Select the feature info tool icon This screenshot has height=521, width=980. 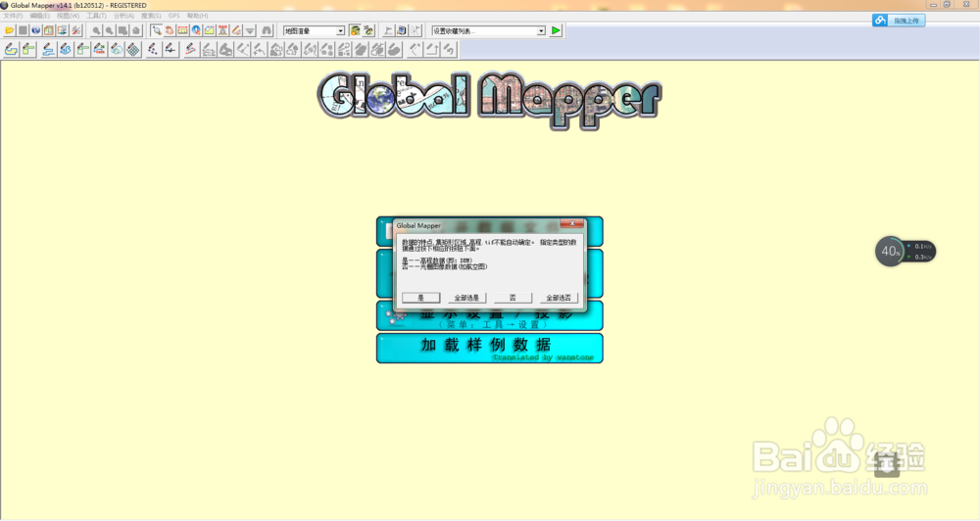click(196, 30)
